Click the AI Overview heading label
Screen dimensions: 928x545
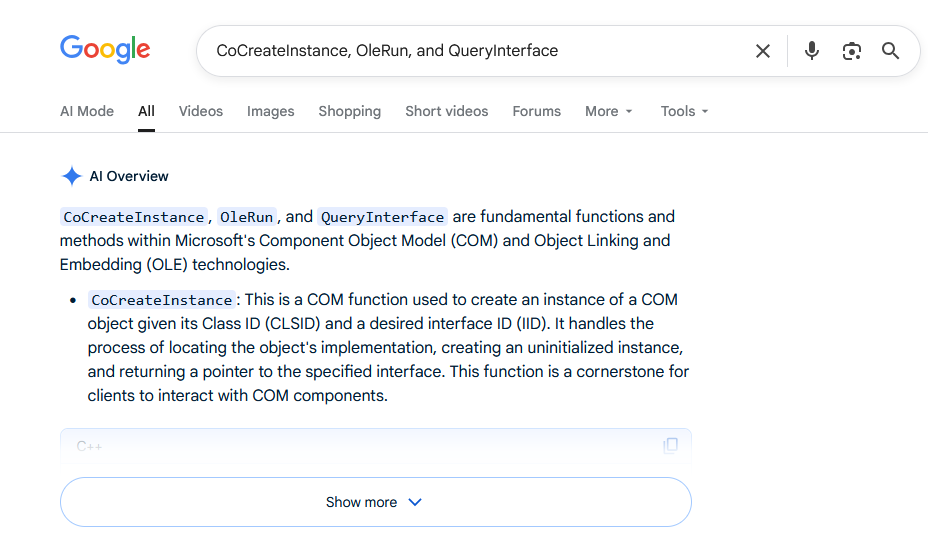pyautogui.click(x=129, y=176)
